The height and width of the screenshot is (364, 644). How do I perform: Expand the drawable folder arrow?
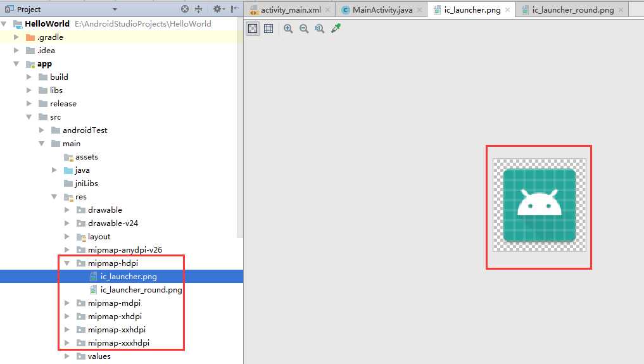pyautogui.click(x=67, y=210)
